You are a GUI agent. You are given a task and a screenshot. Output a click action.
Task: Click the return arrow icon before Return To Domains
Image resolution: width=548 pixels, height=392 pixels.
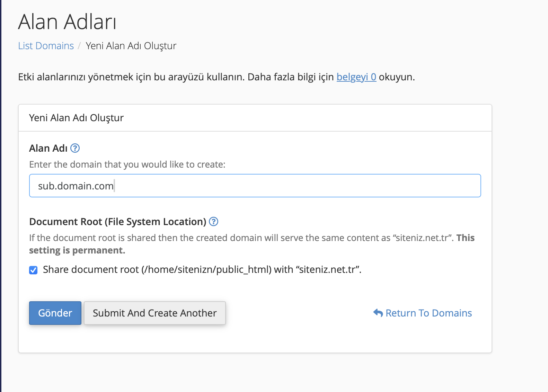click(378, 313)
